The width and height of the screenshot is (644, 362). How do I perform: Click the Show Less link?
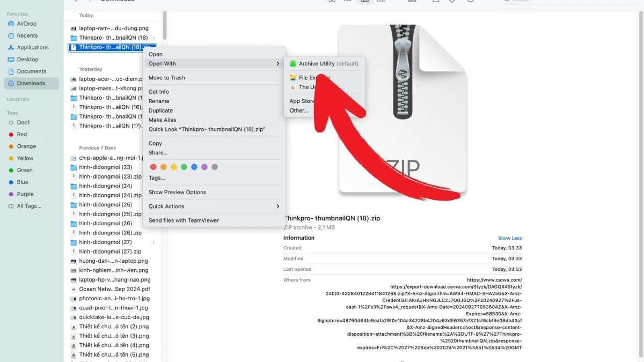[509, 238]
